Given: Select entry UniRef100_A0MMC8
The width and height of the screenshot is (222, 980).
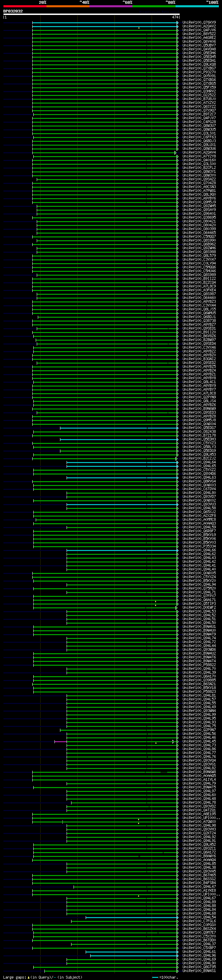Looking at the screenshot, I should point(199,520).
